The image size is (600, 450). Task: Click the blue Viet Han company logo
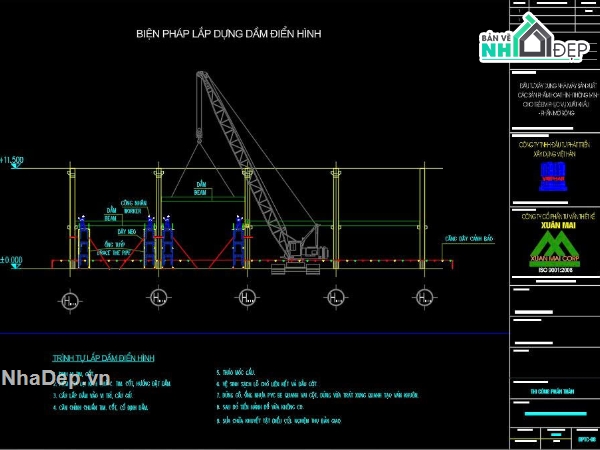tap(553, 176)
